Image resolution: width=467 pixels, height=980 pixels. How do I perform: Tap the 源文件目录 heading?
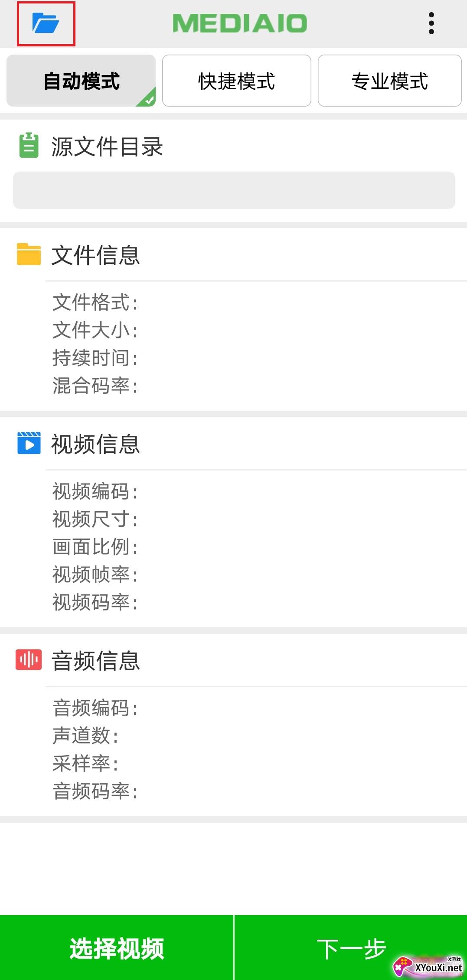pyautogui.click(x=107, y=146)
